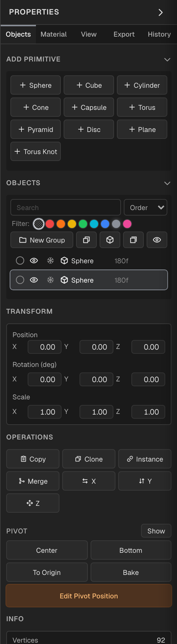Toggle visibility eye of highlighted Sphere row
The width and height of the screenshot is (177, 644).
point(34,280)
